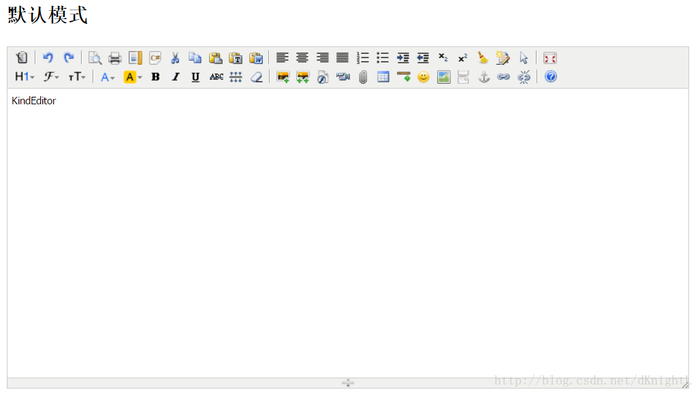Click the Undo arrow icon

coord(48,58)
